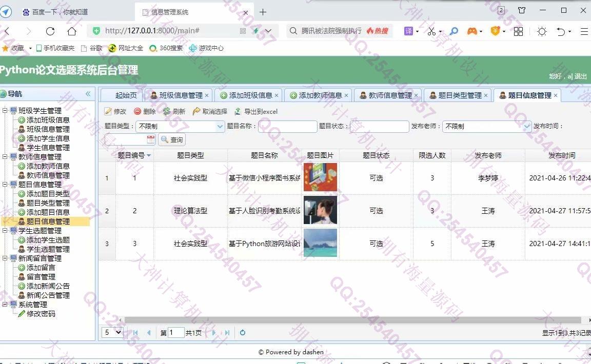Click the 导出到excel export icon
591x364 pixels.
coord(238,112)
